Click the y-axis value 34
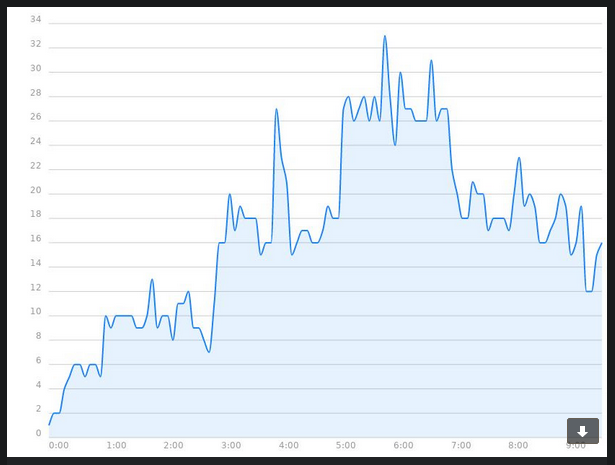The width and height of the screenshot is (615, 465). click(36, 19)
